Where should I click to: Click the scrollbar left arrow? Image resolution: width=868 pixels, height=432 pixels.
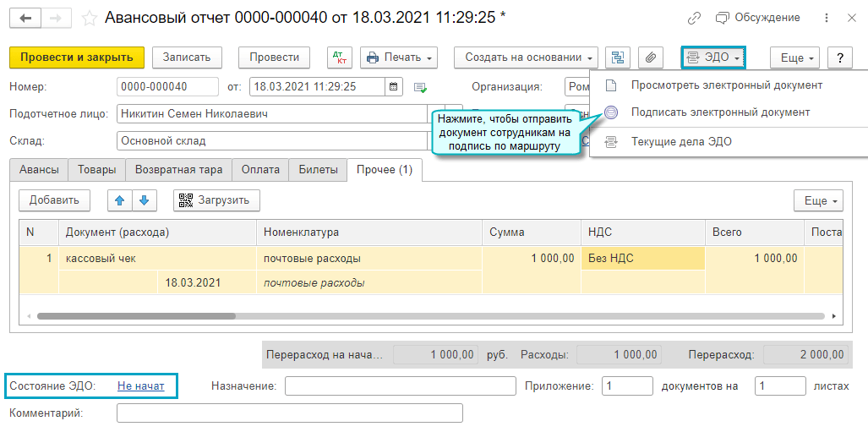click(x=28, y=317)
